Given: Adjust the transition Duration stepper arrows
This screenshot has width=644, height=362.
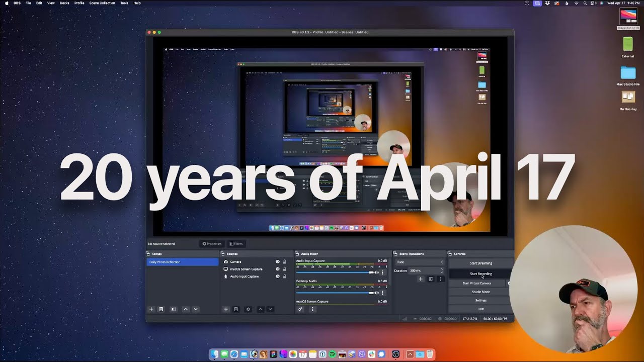Looking at the screenshot, I should (x=441, y=270).
